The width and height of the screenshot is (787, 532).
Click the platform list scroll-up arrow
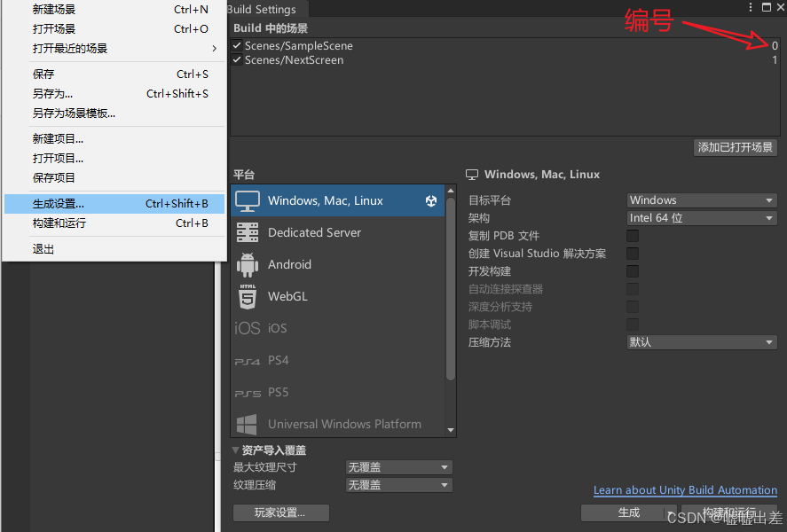pos(451,191)
